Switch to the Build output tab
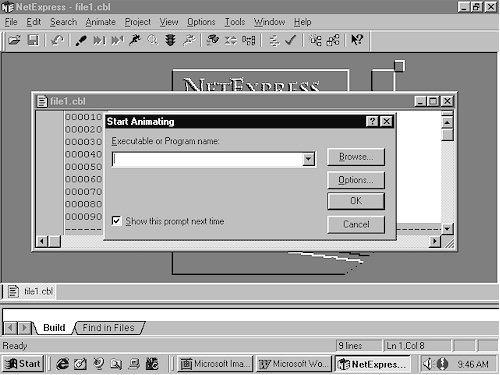The width and height of the screenshot is (500, 375). tap(54, 328)
